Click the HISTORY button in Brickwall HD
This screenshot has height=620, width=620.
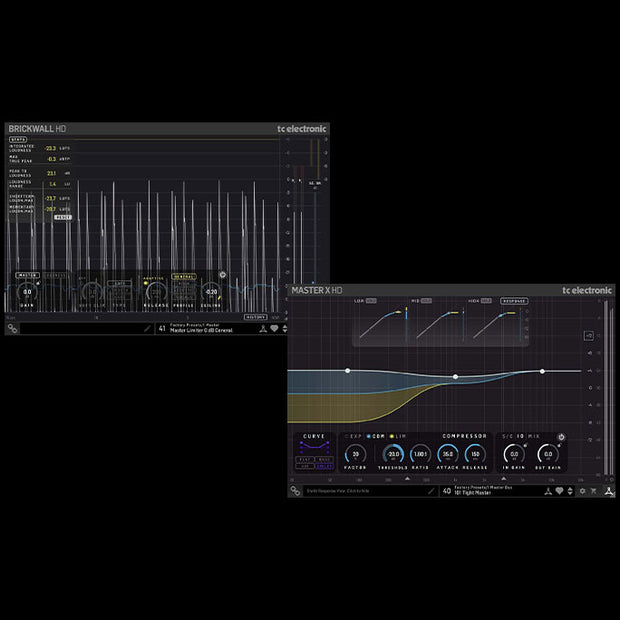pos(255,317)
